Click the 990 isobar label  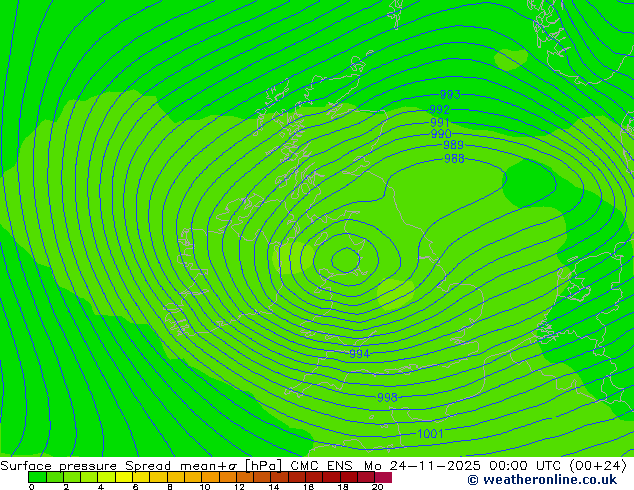point(441,133)
